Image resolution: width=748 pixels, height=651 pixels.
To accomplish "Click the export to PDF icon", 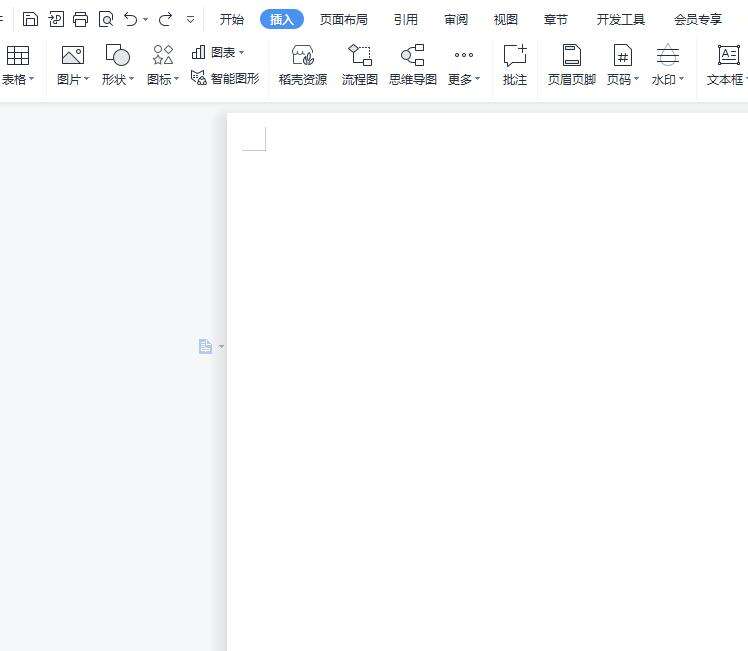I will [56, 20].
